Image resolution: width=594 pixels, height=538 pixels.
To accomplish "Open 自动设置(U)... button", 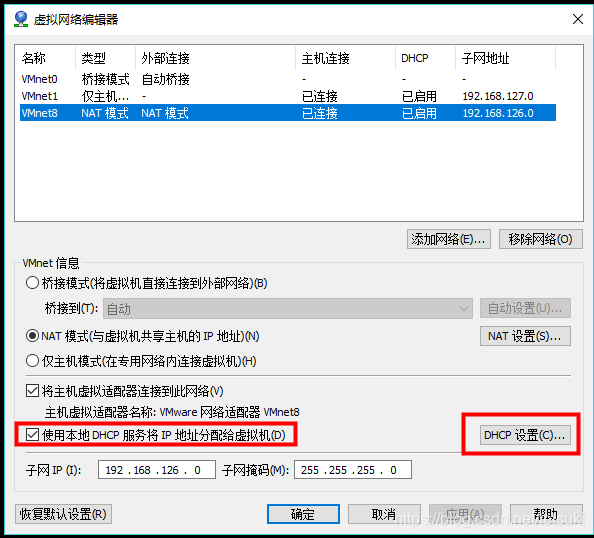I will [525, 308].
